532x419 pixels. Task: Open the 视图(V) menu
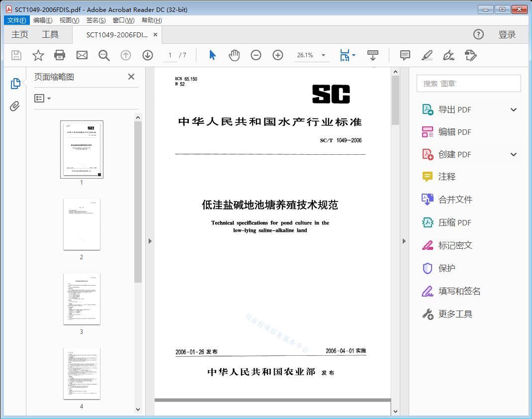coord(69,20)
